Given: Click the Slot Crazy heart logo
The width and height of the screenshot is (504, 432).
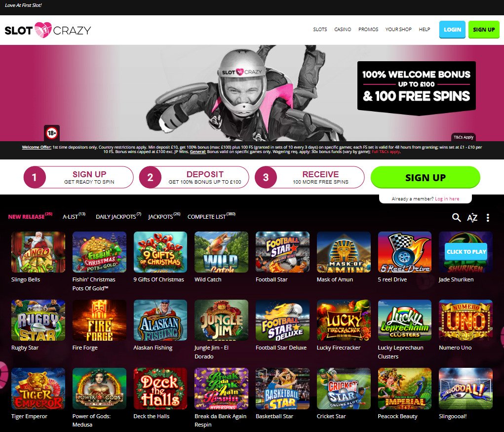Looking at the screenshot, I should point(43,30).
